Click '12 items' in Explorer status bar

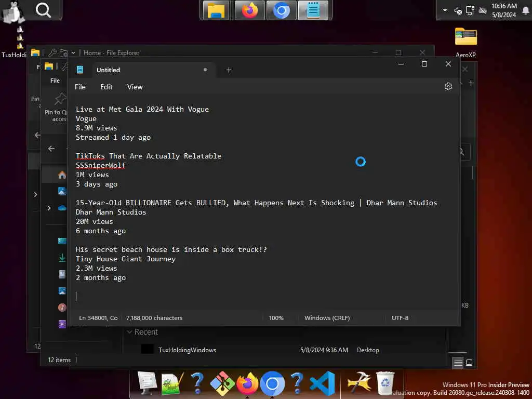tap(59, 360)
